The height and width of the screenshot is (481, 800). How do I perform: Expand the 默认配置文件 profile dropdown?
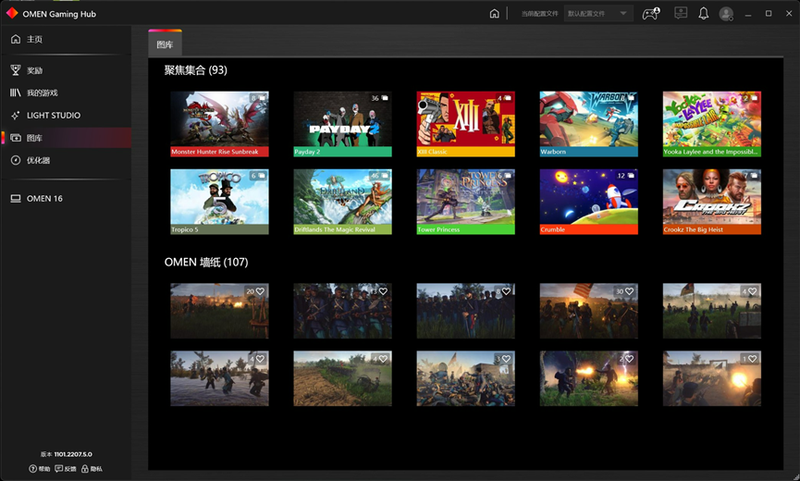point(598,14)
